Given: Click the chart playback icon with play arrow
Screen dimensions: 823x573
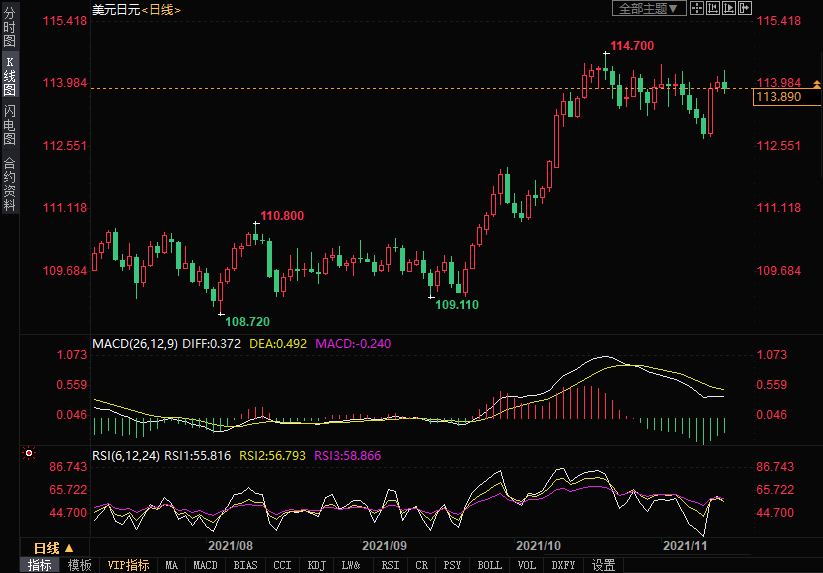Looking at the screenshot, I should point(728,9).
